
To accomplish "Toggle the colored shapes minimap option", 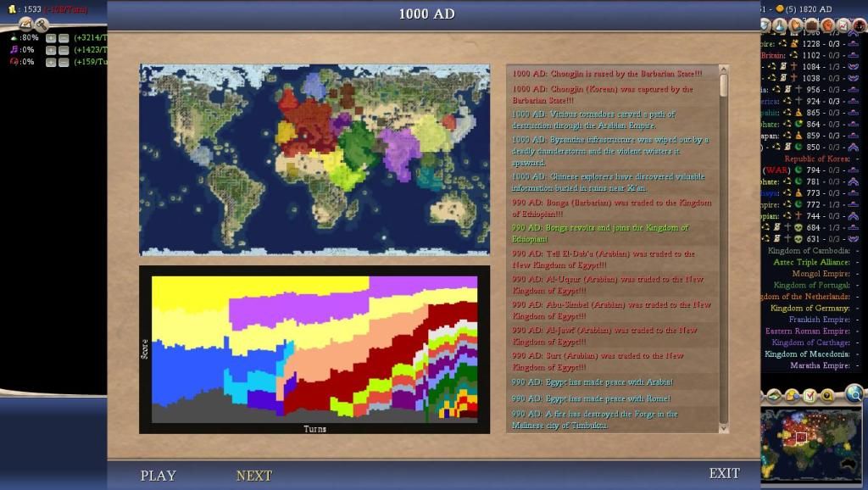I will coord(793,395).
